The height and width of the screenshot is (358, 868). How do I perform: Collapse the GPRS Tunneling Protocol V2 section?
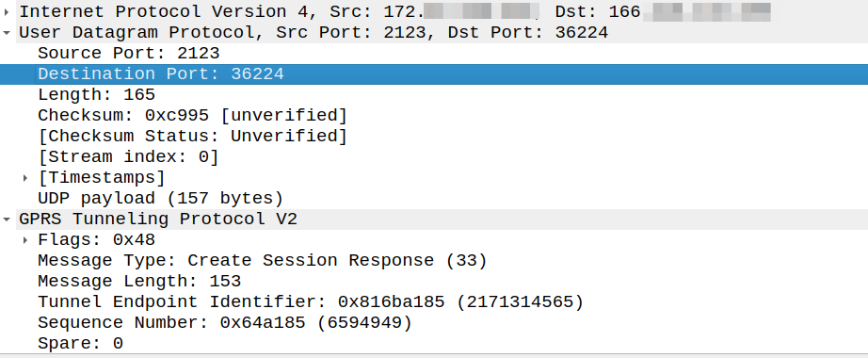pos(6,220)
